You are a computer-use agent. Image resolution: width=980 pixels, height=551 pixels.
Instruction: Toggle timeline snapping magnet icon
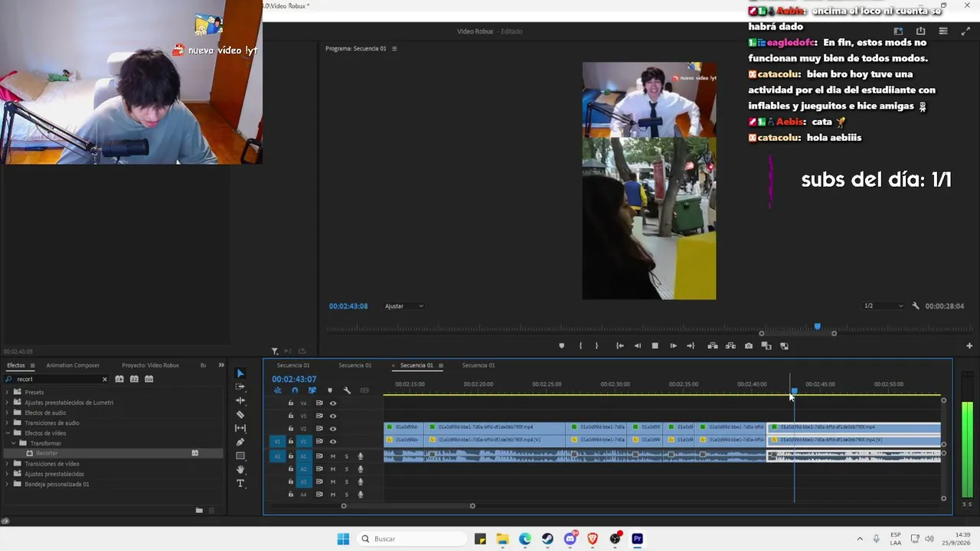(295, 390)
